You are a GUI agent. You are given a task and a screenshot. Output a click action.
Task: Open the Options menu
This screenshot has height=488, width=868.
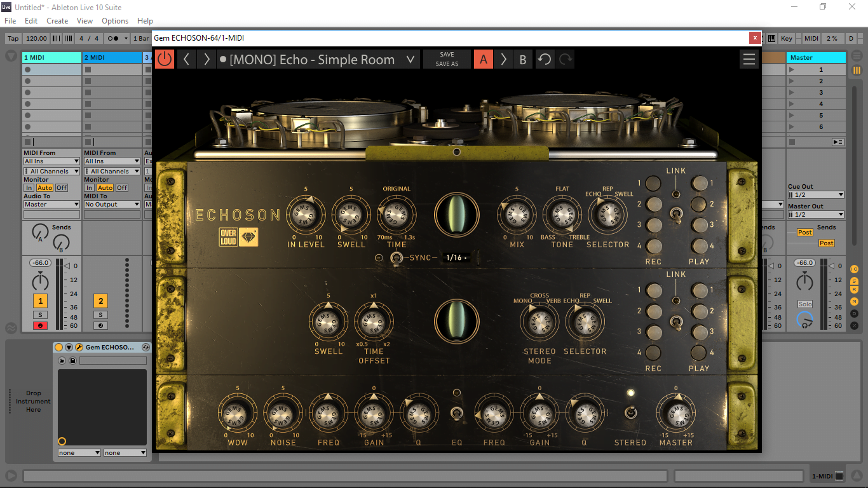tap(115, 21)
